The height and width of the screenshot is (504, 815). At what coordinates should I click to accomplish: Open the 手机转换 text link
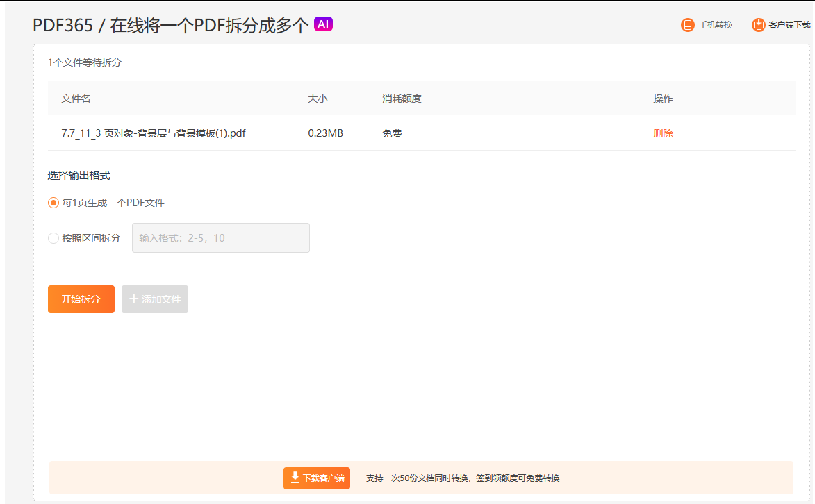pyautogui.click(x=715, y=25)
